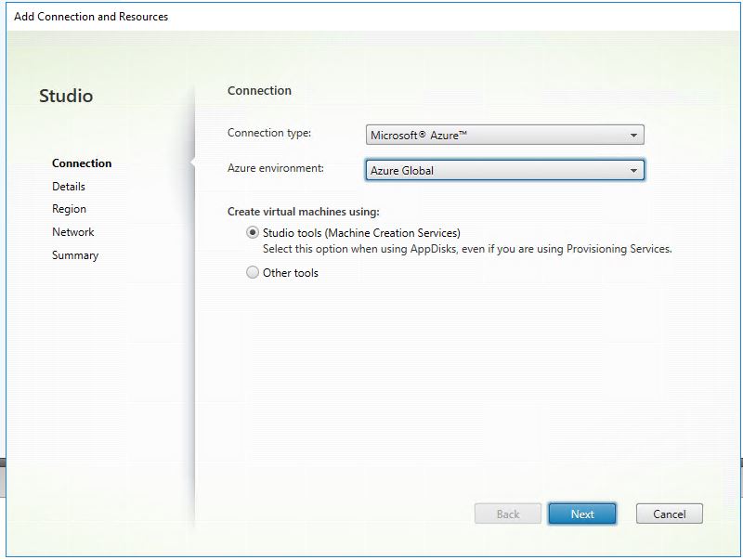Click the Studio heading in left pane
743x560 pixels.
pos(66,96)
